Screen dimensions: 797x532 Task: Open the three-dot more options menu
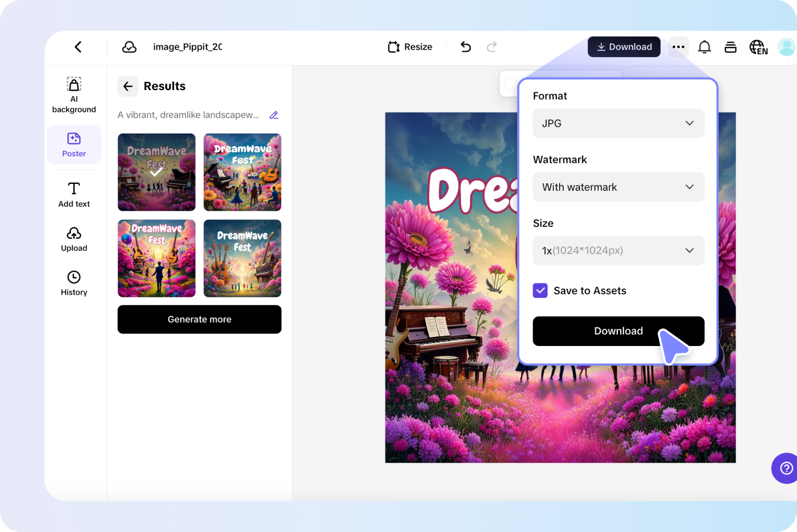[x=678, y=47]
